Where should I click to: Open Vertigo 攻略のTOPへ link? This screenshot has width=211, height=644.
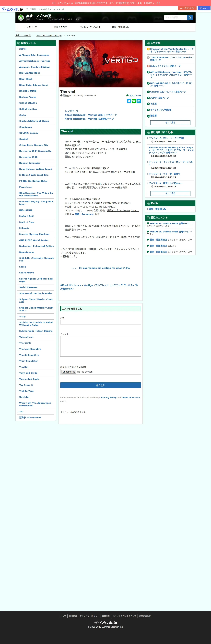pyautogui.click(x=99, y=287)
